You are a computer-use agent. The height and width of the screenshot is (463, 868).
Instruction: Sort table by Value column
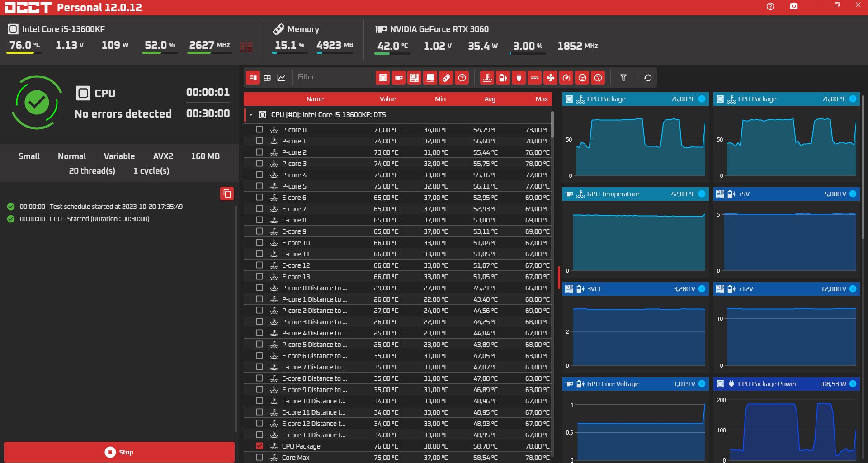pos(387,99)
